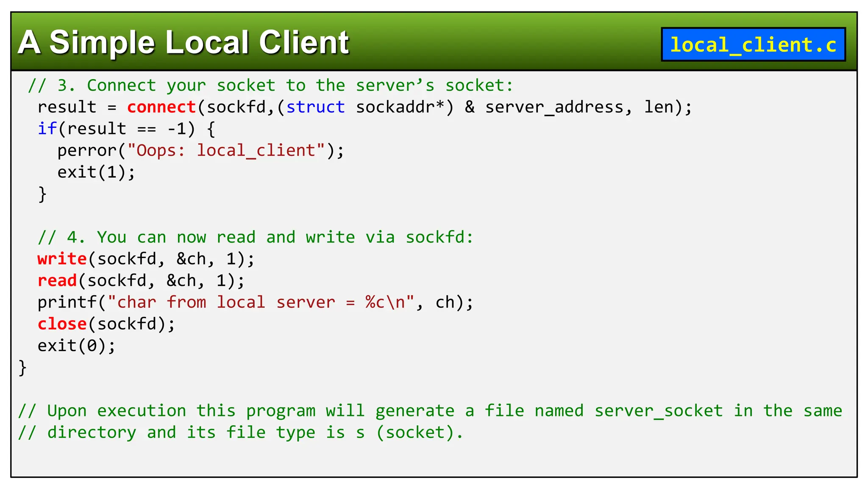
Task: Click the line 'if(result == -1) {'
Action: (127, 129)
